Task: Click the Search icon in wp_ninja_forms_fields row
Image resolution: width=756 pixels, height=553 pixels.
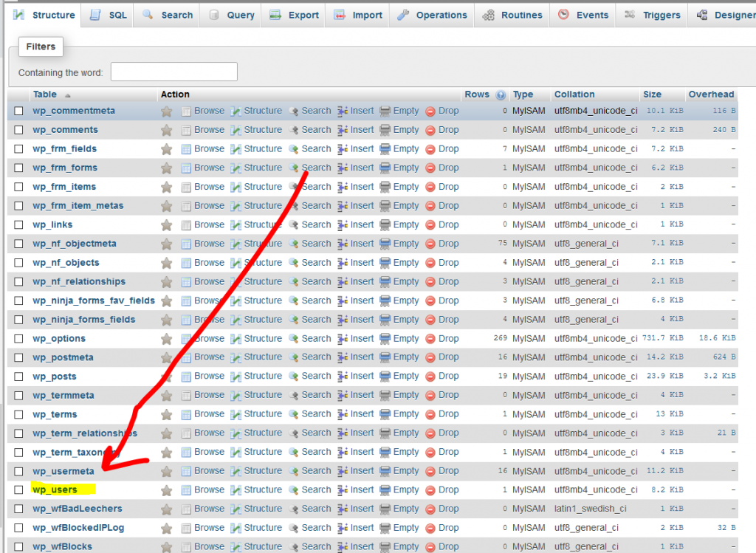Action: (294, 320)
